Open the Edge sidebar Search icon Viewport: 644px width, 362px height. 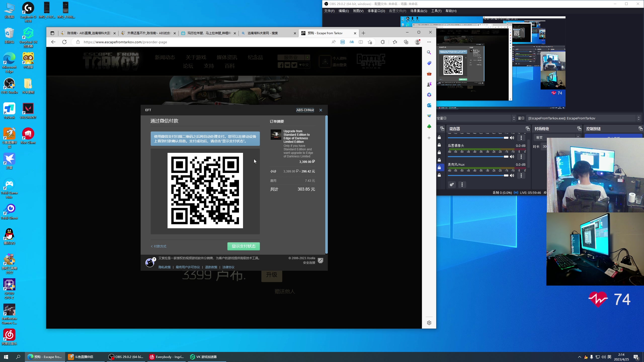pos(429,53)
